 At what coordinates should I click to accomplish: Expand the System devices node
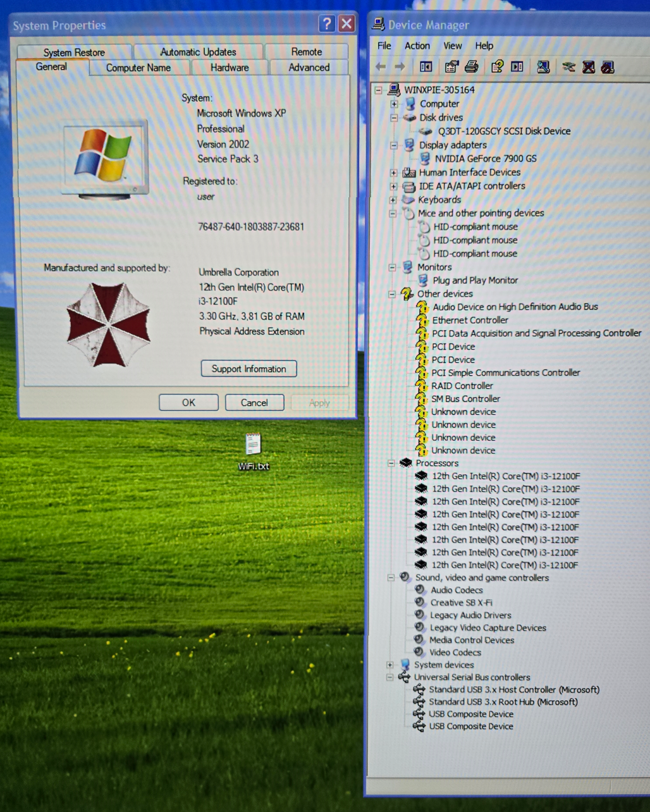pyautogui.click(x=389, y=665)
